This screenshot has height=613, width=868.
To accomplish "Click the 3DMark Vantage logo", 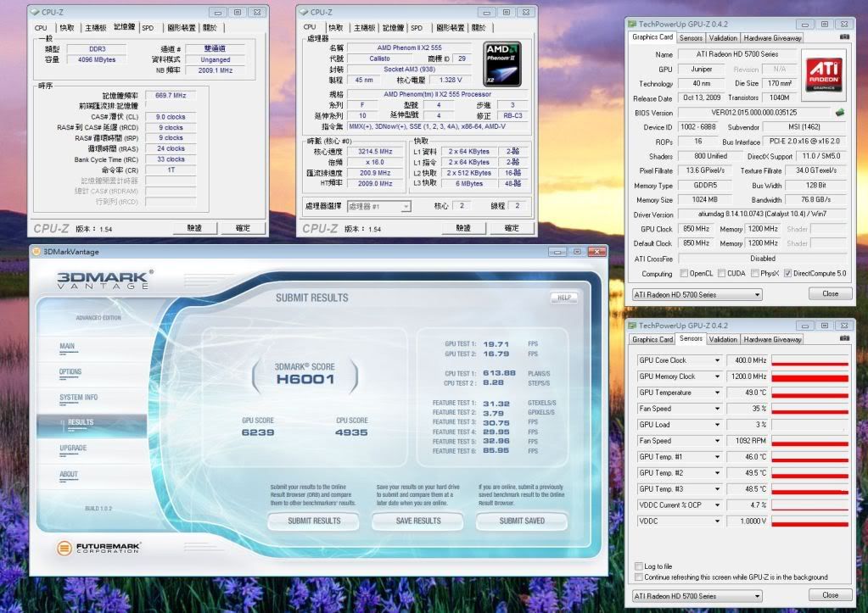I will [104, 280].
